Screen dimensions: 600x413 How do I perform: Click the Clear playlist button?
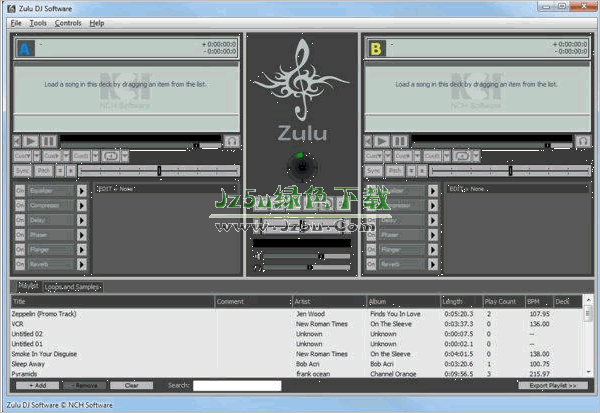[131, 385]
